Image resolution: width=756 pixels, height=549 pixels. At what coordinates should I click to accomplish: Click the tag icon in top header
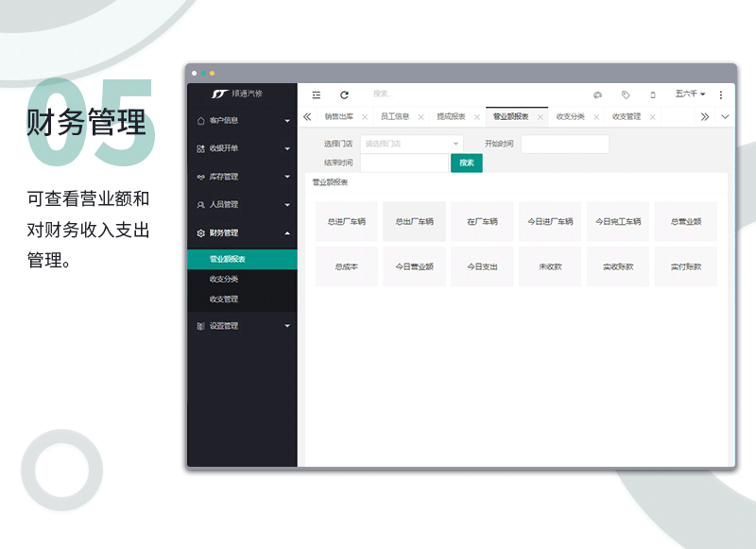coord(626,94)
